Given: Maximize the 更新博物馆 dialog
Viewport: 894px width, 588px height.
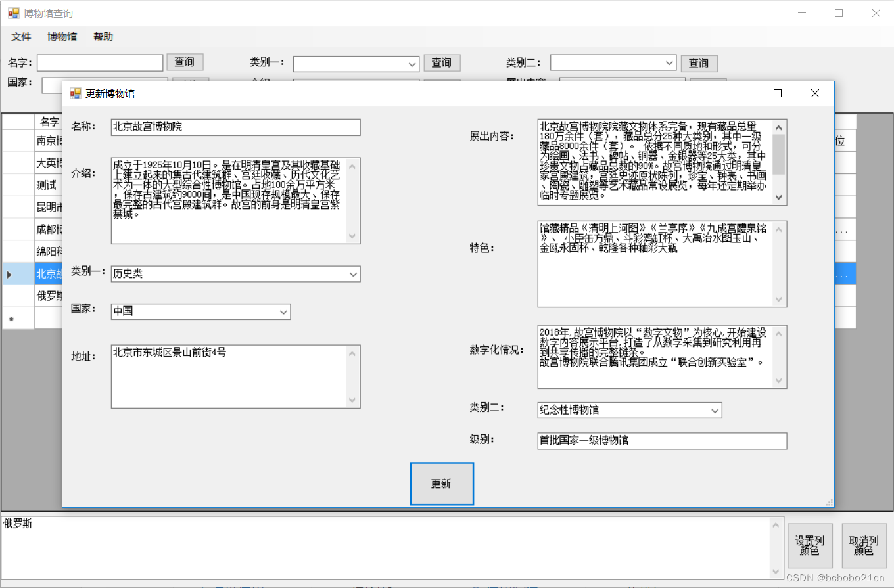Looking at the screenshot, I should 778,93.
